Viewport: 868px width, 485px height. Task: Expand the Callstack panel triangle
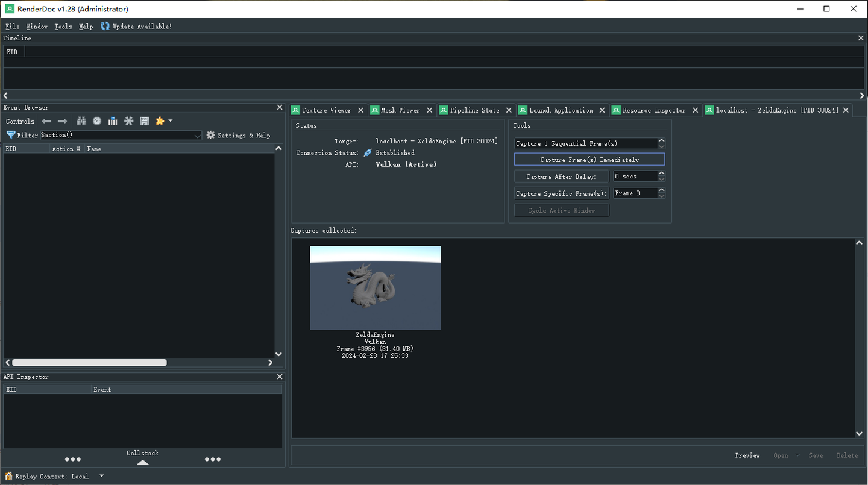(x=142, y=462)
